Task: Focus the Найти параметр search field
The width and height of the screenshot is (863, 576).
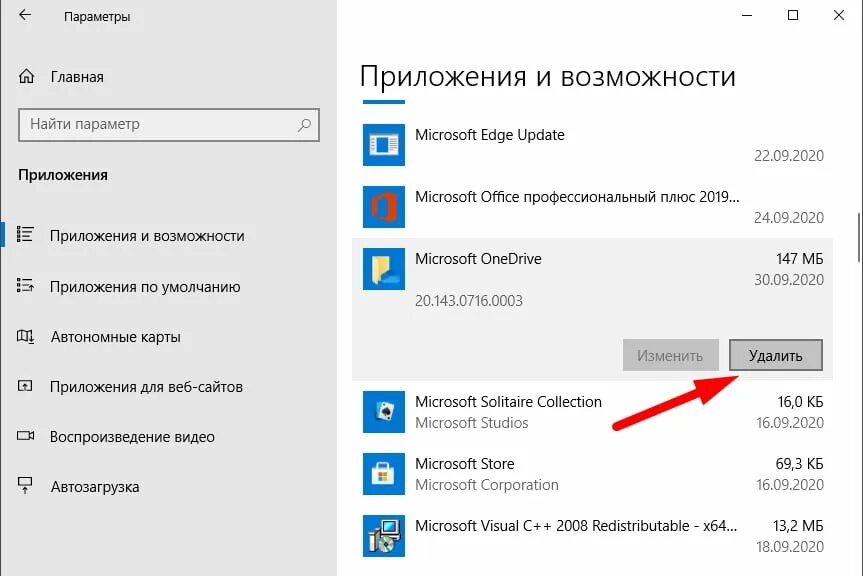Action: click(169, 125)
